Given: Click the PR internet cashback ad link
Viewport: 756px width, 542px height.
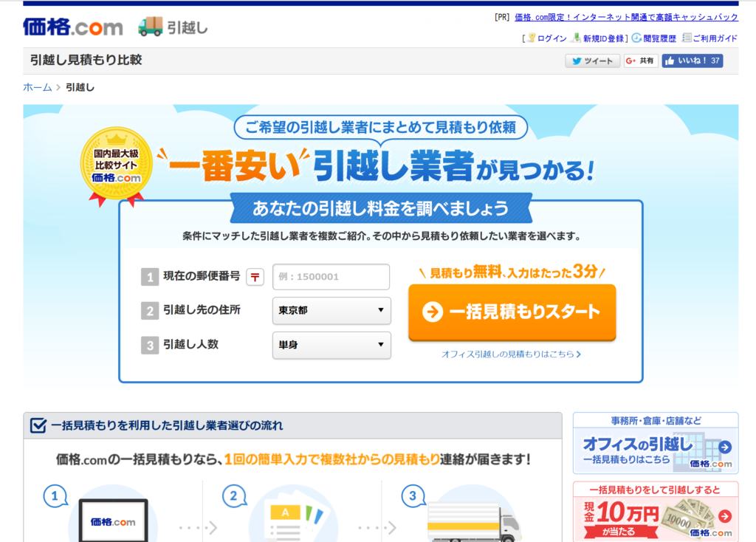Looking at the screenshot, I should click(x=626, y=18).
